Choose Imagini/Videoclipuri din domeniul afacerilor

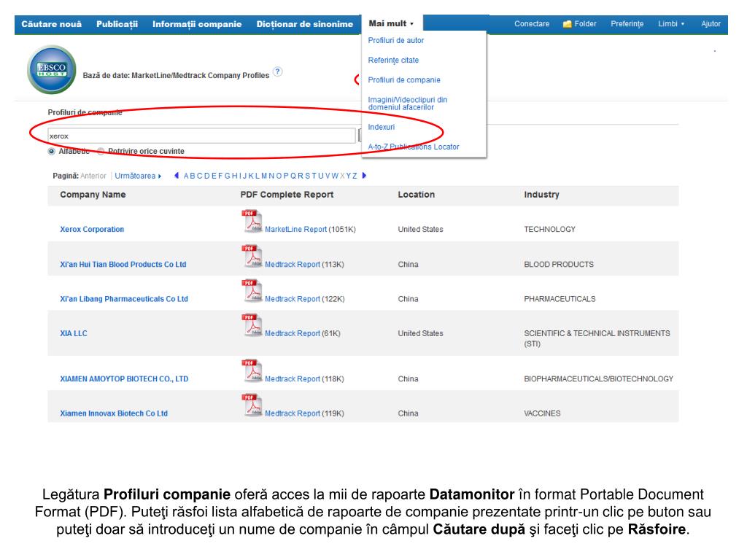408,104
